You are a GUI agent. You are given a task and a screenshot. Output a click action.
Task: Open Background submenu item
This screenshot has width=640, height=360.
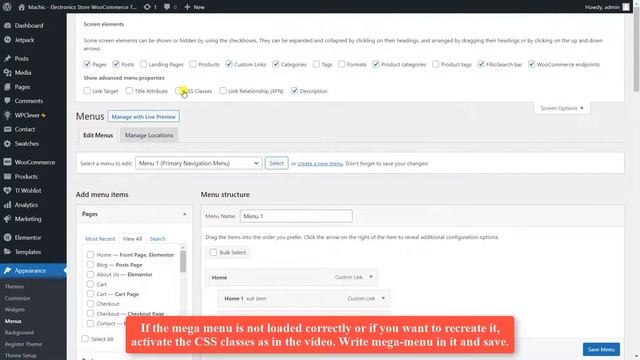19,333
